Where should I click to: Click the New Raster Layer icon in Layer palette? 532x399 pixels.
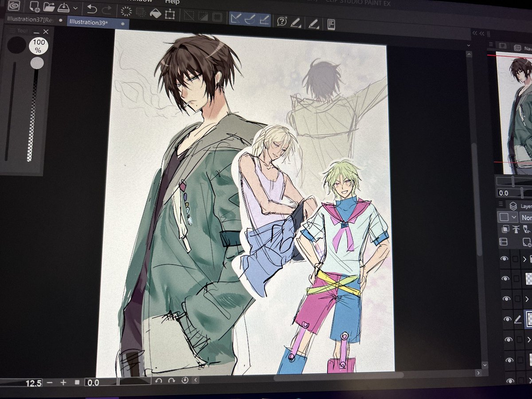(527, 242)
